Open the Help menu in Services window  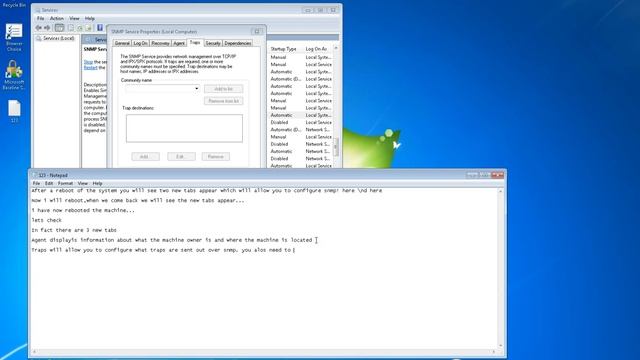click(90, 18)
